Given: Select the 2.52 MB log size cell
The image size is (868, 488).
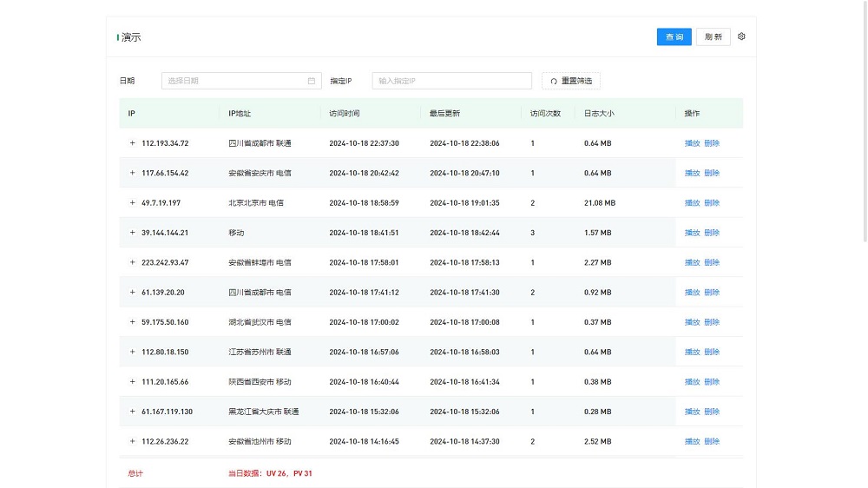Looking at the screenshot, I should pos(598,442).
